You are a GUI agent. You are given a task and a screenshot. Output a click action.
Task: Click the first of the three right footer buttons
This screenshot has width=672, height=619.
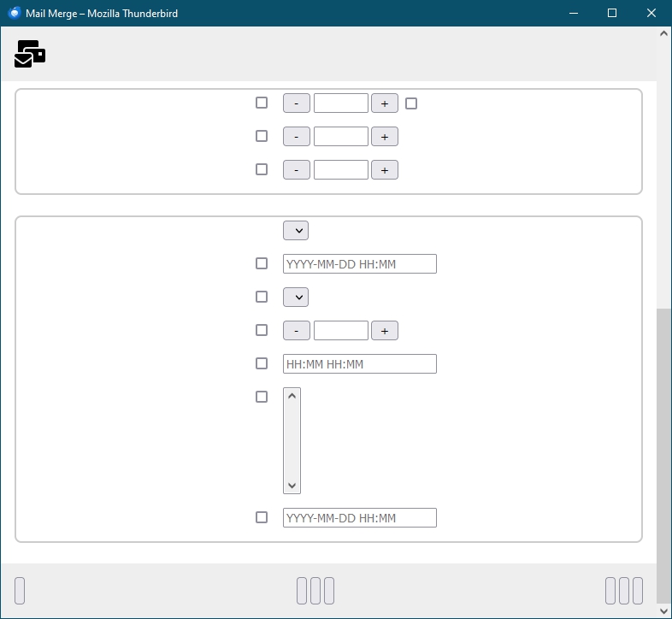pos(610,591)
